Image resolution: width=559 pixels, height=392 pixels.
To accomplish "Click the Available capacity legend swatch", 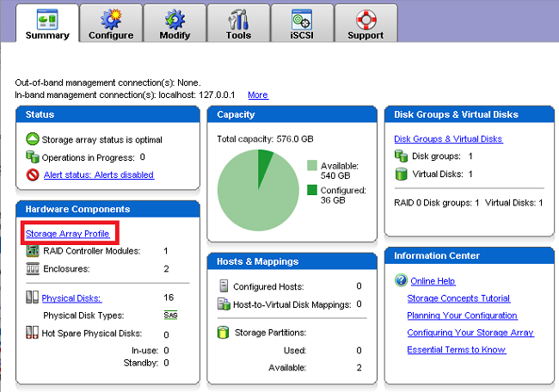I will pyautogui.click(x=312, y=165).
